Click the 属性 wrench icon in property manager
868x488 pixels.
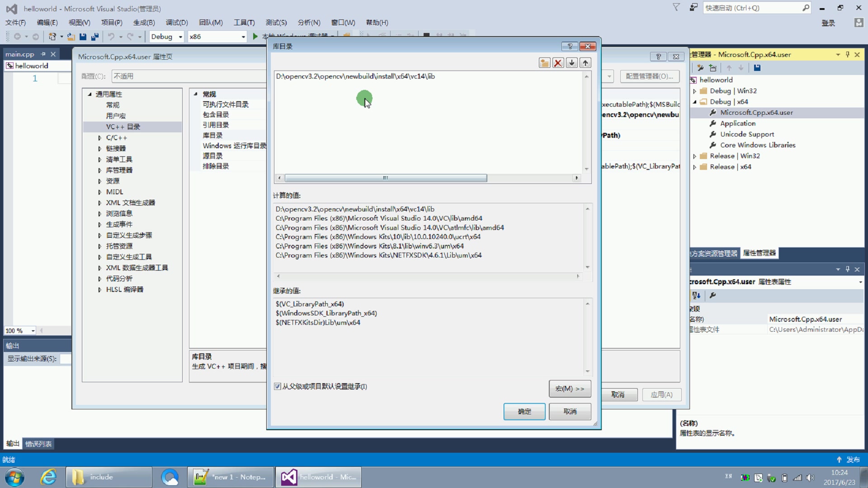[x=713, y=296]
